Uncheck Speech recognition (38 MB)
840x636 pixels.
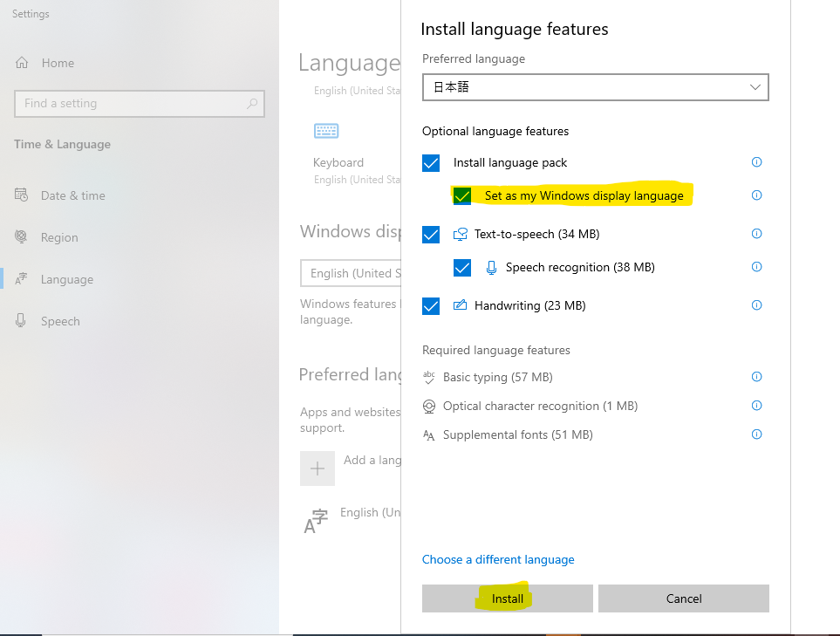pos(462,267)
